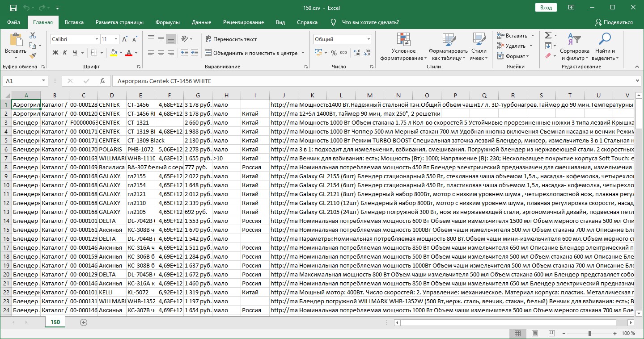This screenshot has height=339, width=644.
Task: Open the Insert Function (fx) dialog
Action: (x=102, y=81)
